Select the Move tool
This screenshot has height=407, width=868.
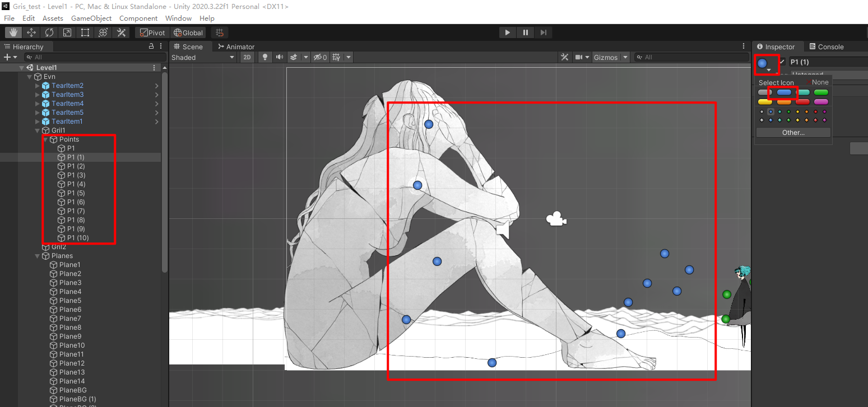[x=31, y=32]
